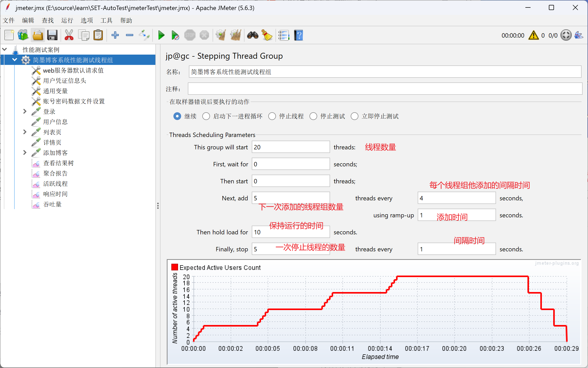Click the Open file folder icon
This screenshot has height=368, width=588.
[38, 35]
